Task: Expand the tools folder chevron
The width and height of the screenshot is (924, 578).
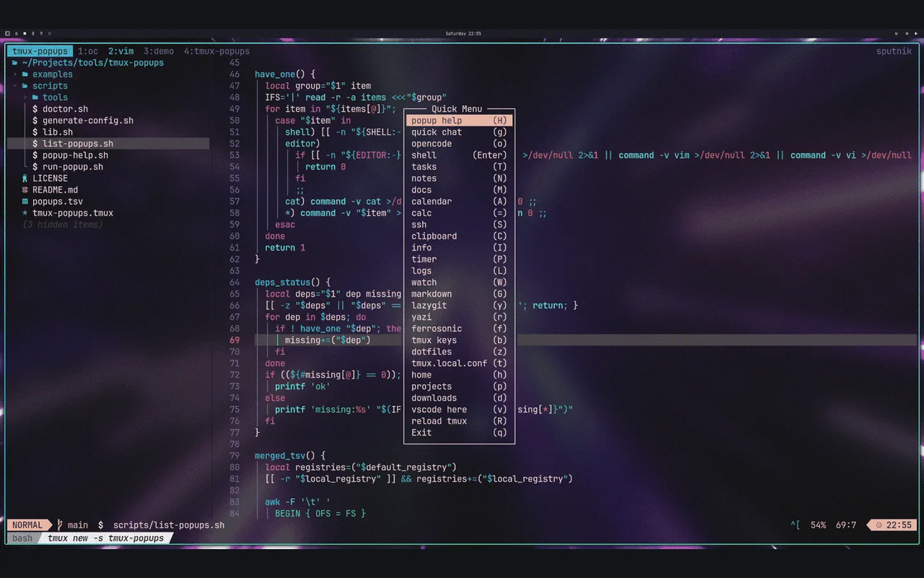Action: (x=25, y=98)
